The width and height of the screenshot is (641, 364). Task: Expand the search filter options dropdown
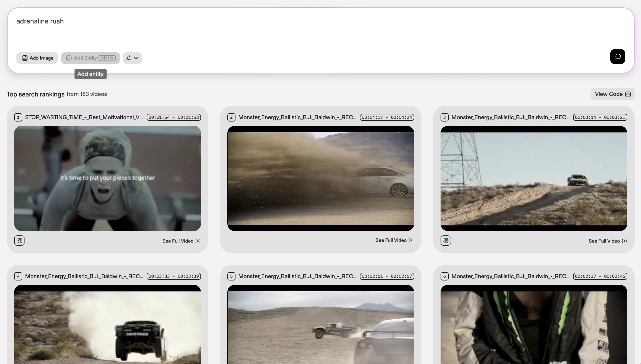(132, 58)
